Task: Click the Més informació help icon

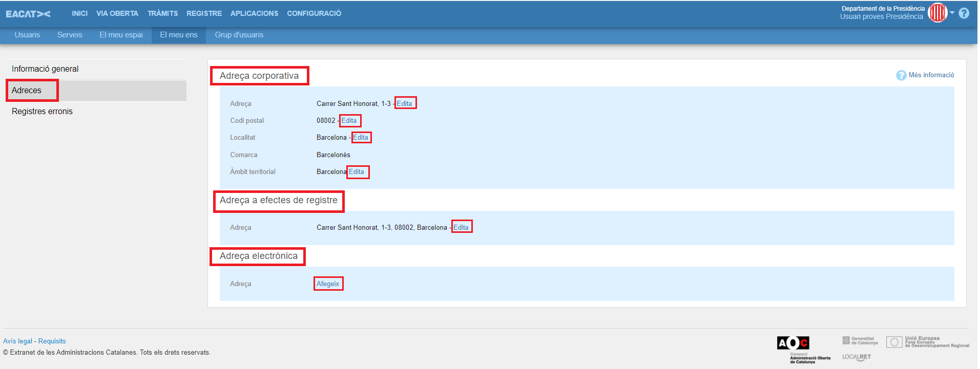Action: click(901, 75)
